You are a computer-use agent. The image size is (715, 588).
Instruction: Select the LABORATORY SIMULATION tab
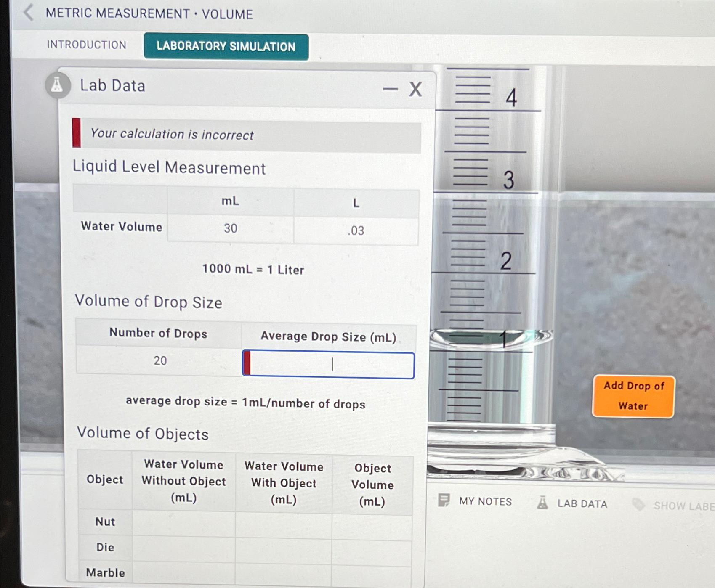(226, 46)
